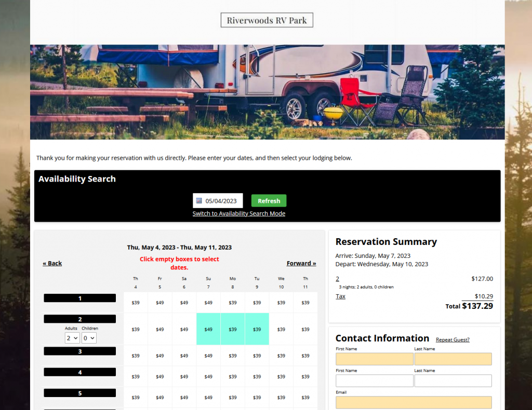Viewport: 532px width, 410px height.
Task: Select site 1 Saturday 6 $49 cell
Action: coord(184,302)
